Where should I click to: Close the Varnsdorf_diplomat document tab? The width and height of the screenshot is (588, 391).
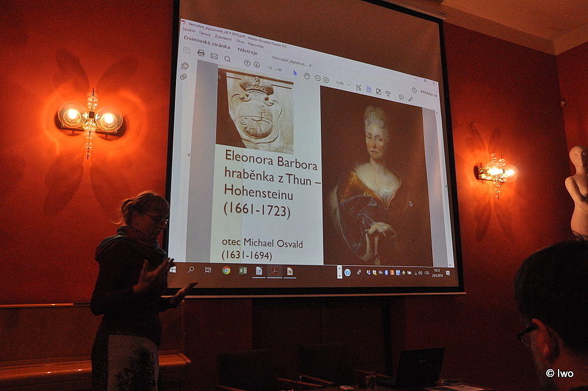click(310, 65)
